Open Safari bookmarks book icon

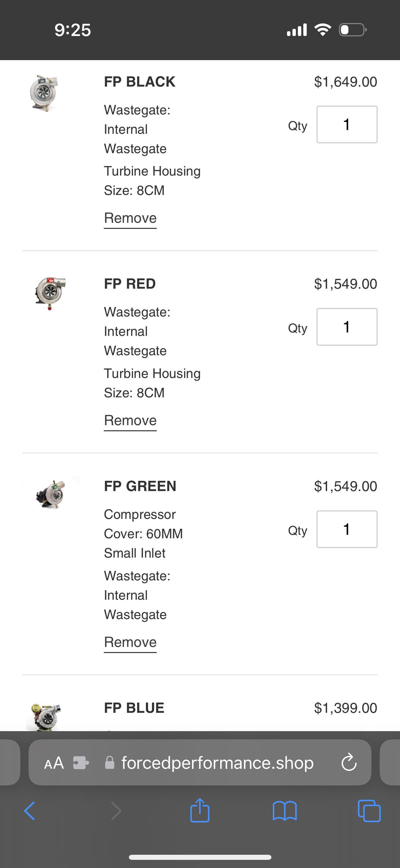pyautogui.click(x=285, y=811)
